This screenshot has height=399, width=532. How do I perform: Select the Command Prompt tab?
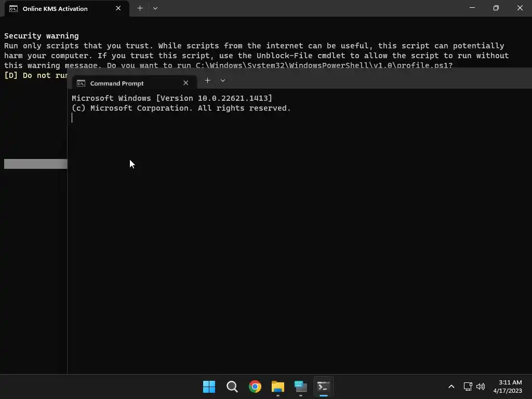[135, 83]
